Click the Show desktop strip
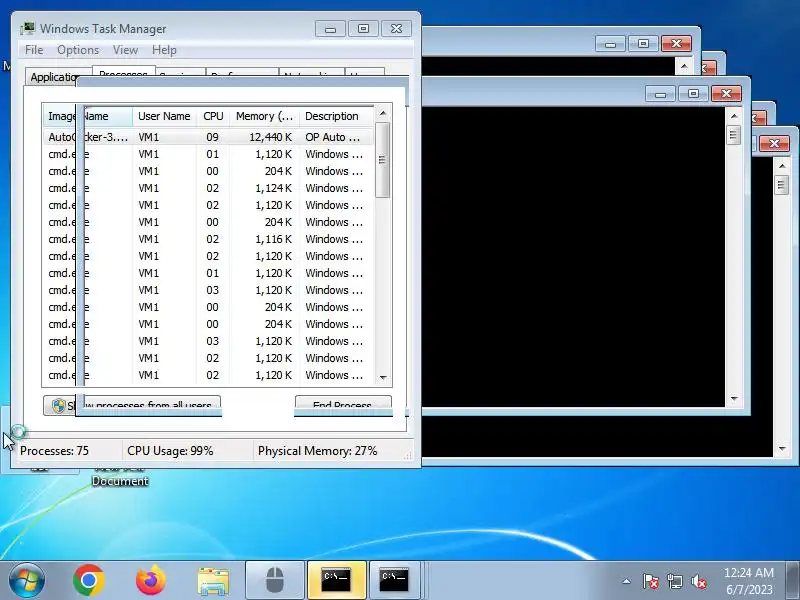Image resolution: width=800 pixels, height=600 pixels. click(793, 581)
